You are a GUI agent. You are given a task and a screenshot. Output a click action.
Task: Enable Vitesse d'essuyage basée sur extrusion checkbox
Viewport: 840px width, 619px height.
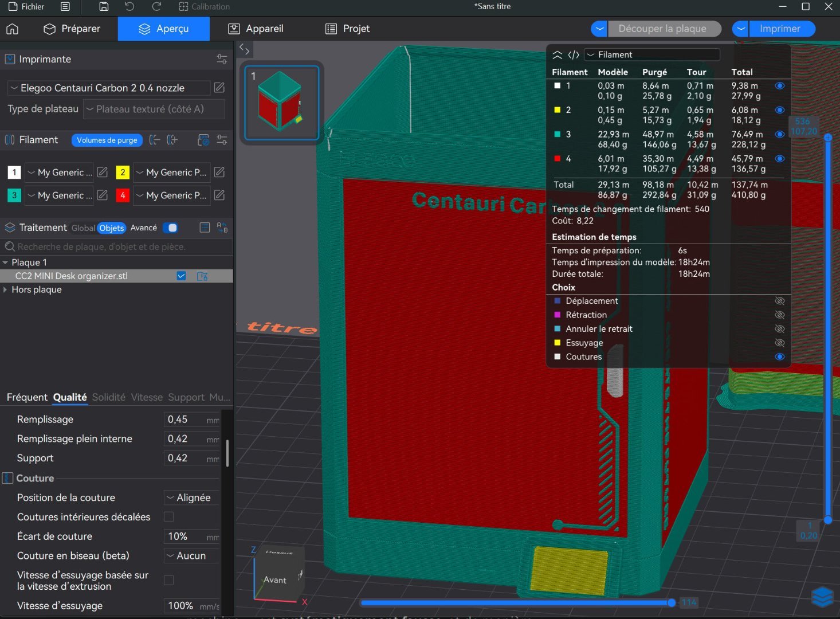pos(169,581)
